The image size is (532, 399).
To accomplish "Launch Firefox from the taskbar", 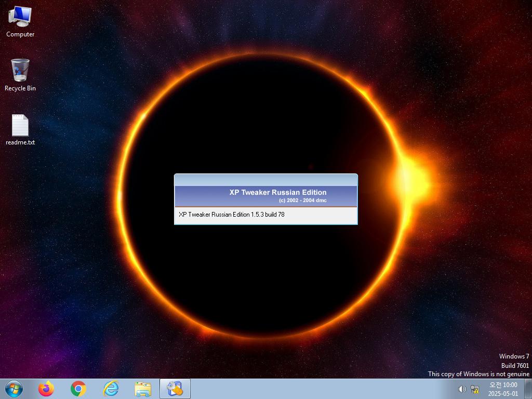I will point(46,389).
